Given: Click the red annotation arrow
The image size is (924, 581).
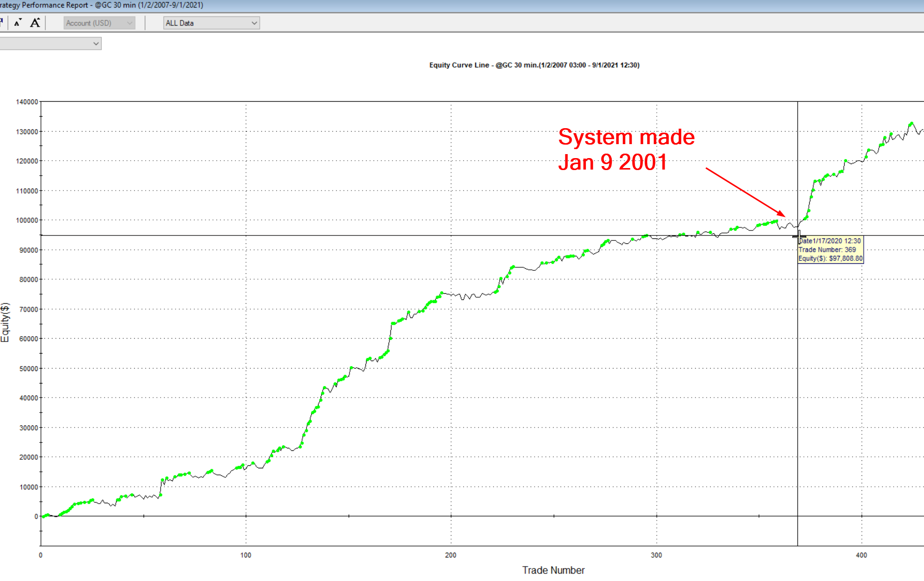Looking at the screenshot, I should click(x=745, y=193).
